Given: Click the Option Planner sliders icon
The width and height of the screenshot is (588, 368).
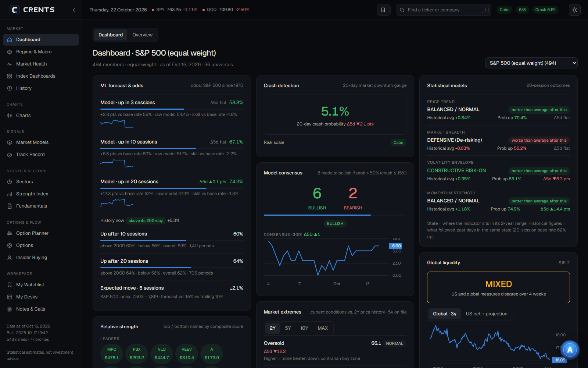Looking at the screenshot, I should coord(10,233).
